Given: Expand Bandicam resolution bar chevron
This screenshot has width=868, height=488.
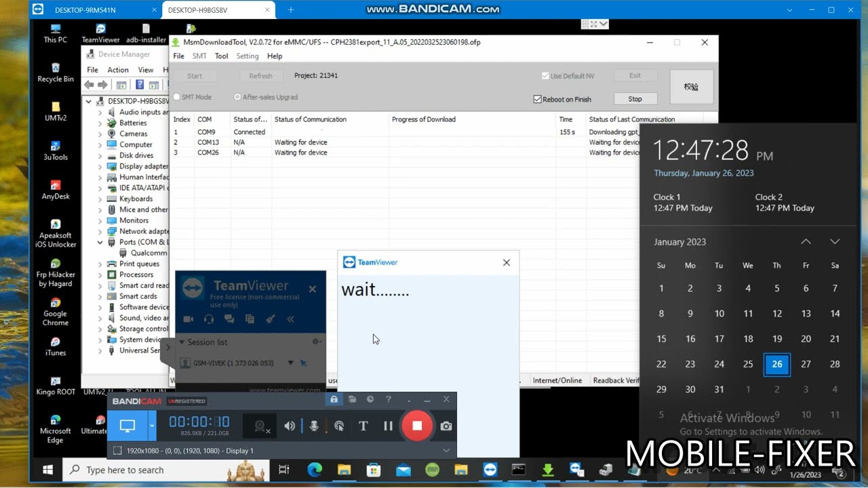Looking at the screenshot, I should (446, 451).
